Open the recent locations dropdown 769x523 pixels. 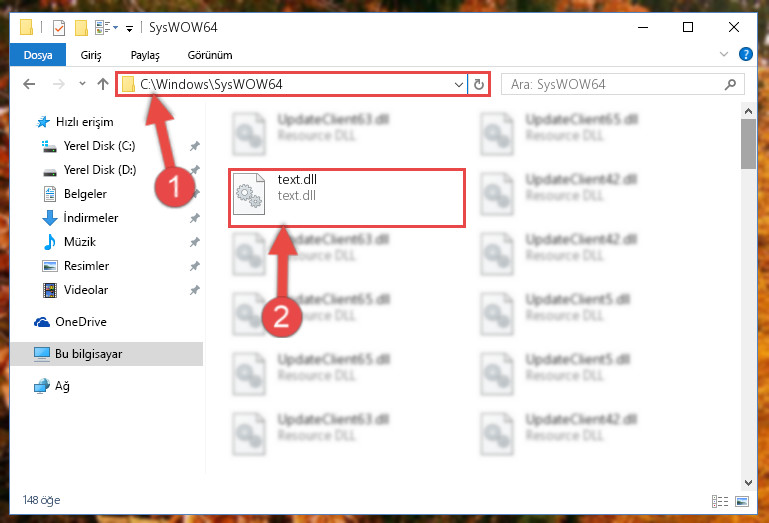click(82, 84)
